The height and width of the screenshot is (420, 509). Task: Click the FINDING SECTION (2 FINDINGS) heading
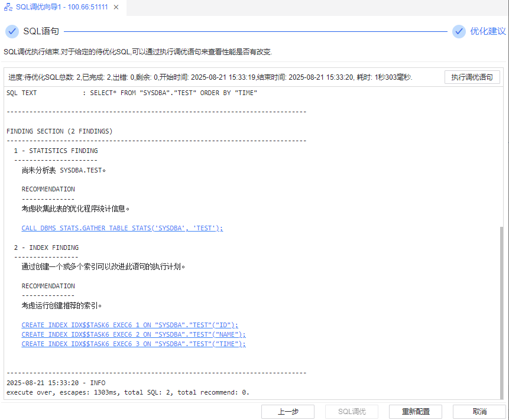point(59,131)
